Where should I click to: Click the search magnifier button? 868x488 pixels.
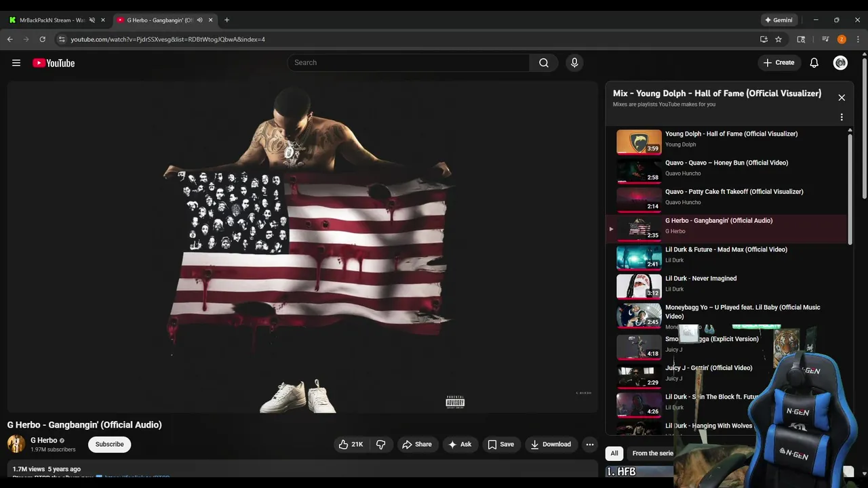click(544, 63)
